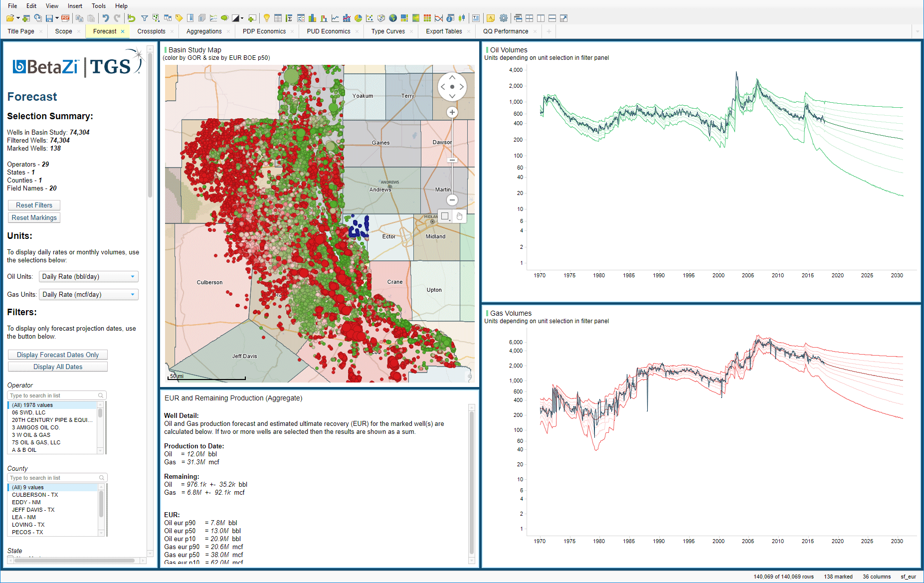The image size is (924, 583).
Task: Click the yellow tag icon in toolbar
Action: tap(179, 18)
